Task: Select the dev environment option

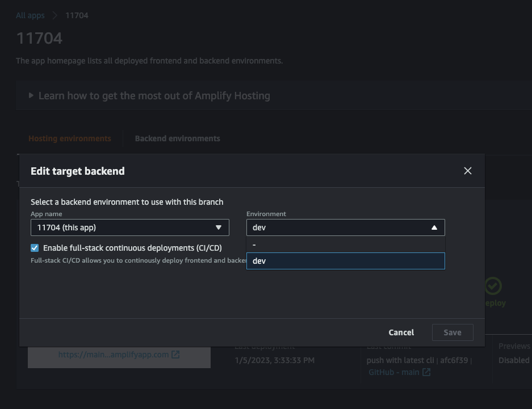Action: (x=345, y=261)
